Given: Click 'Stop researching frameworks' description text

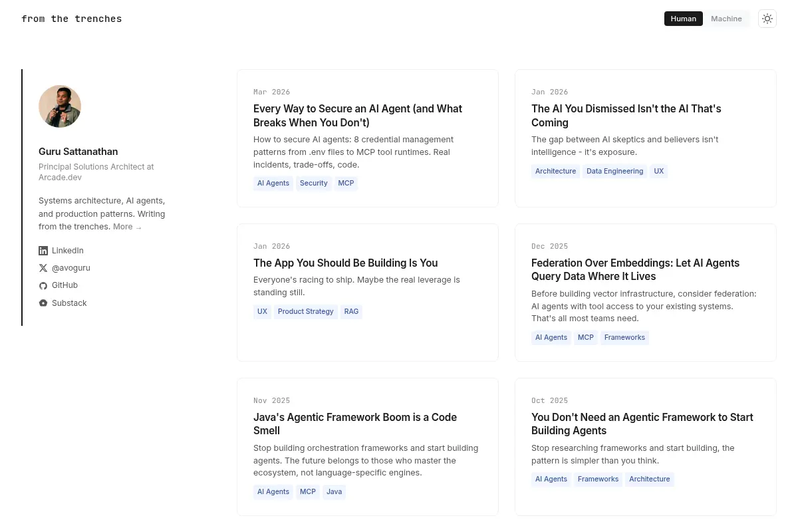Looking at the screenshot, I should (633, 454).
